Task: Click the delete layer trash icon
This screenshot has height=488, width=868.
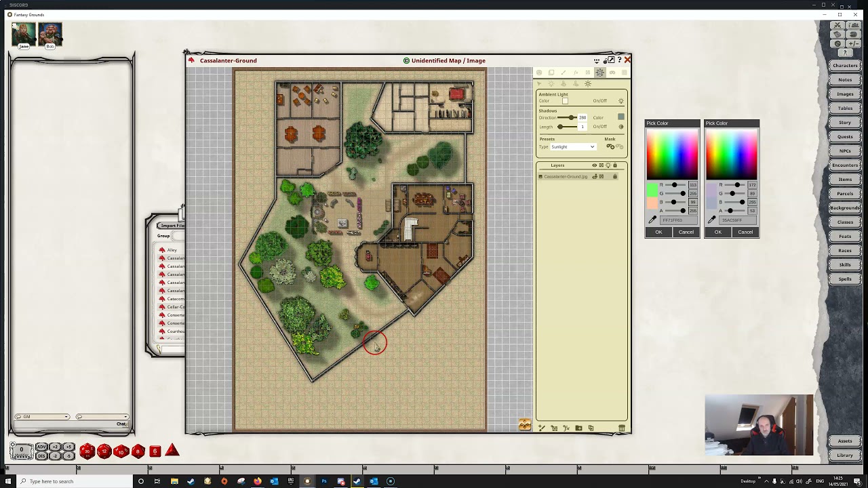Action: (622, 428)
